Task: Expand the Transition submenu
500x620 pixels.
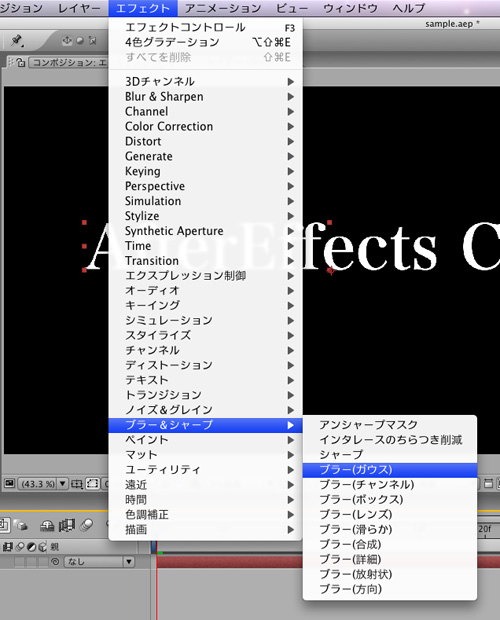Action: (206, 261)
